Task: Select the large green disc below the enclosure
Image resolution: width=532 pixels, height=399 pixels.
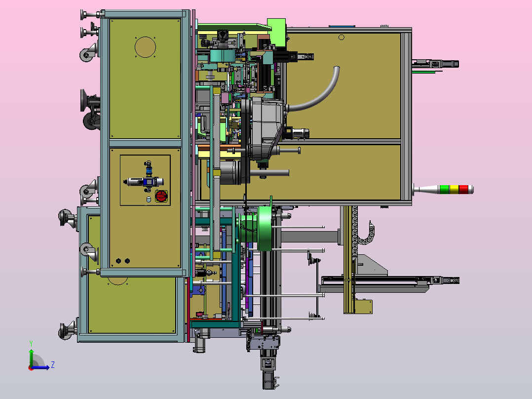Action: [265, 229]
